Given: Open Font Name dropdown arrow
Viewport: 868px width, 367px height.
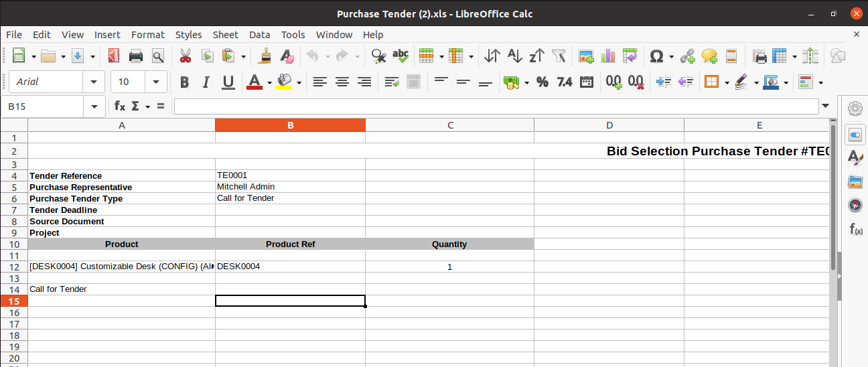Looking at the screenshot, I should (93, 82).
